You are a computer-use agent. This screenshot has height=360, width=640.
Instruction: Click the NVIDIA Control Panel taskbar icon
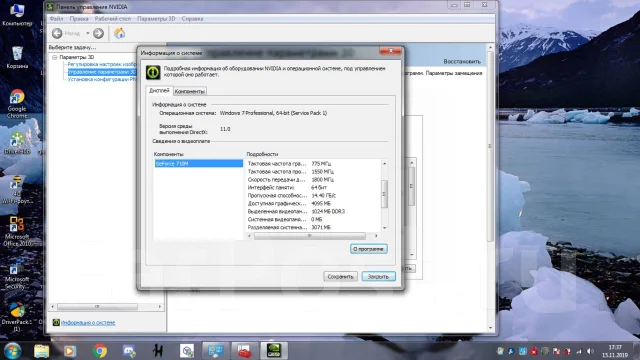click(x=274, y=351)
